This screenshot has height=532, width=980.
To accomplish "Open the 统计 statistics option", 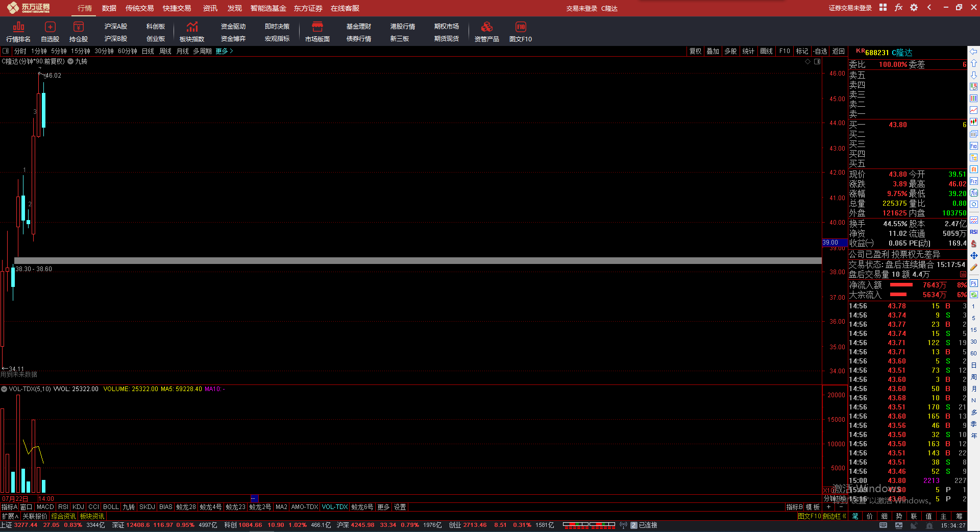I will coord(748,51).
